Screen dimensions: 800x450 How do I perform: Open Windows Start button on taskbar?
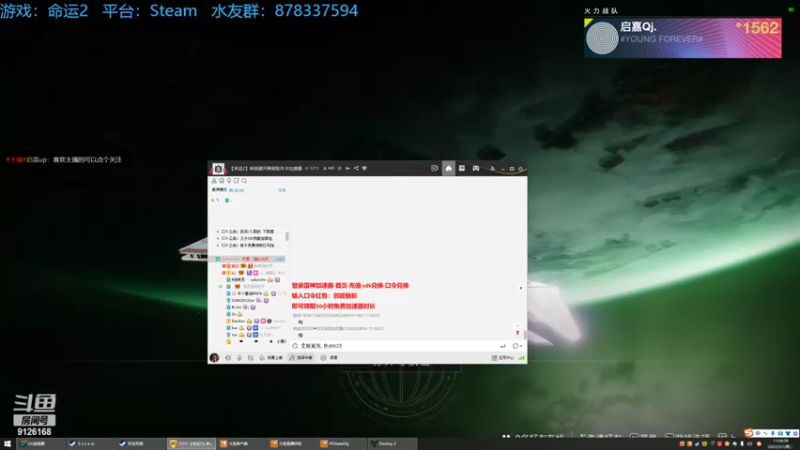pos(7,444)
